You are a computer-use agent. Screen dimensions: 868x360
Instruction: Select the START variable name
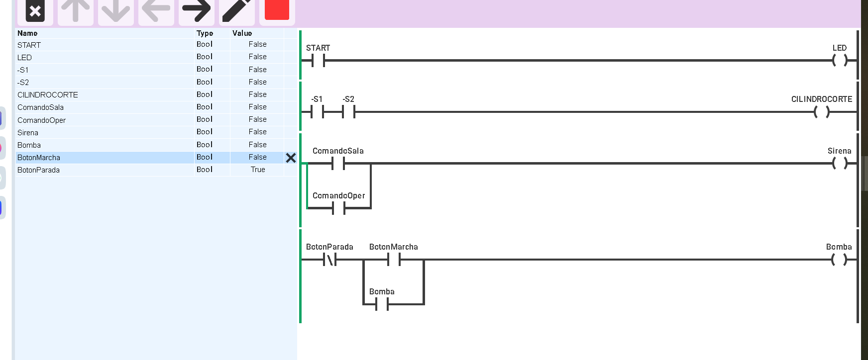point(29,45)
